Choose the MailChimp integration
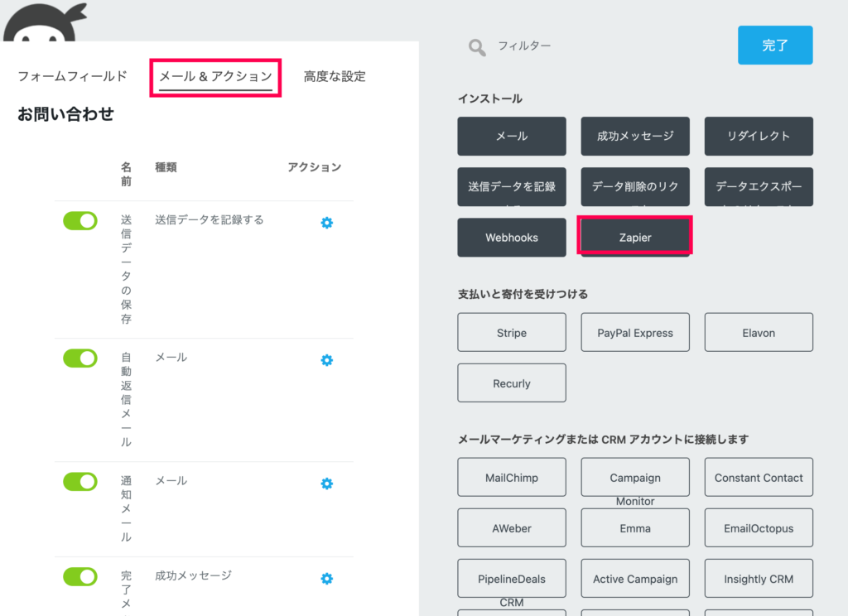The height and width of the screenshot is (616, 848). (x=512, y=477)
